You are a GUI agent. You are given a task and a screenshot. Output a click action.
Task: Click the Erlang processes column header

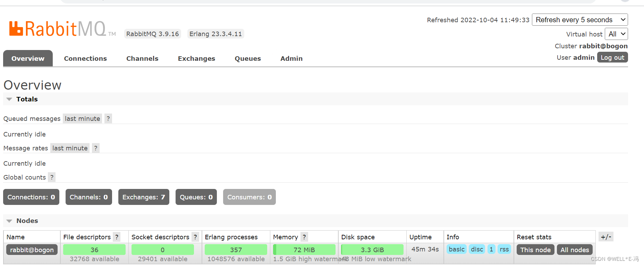click(231, 237)
